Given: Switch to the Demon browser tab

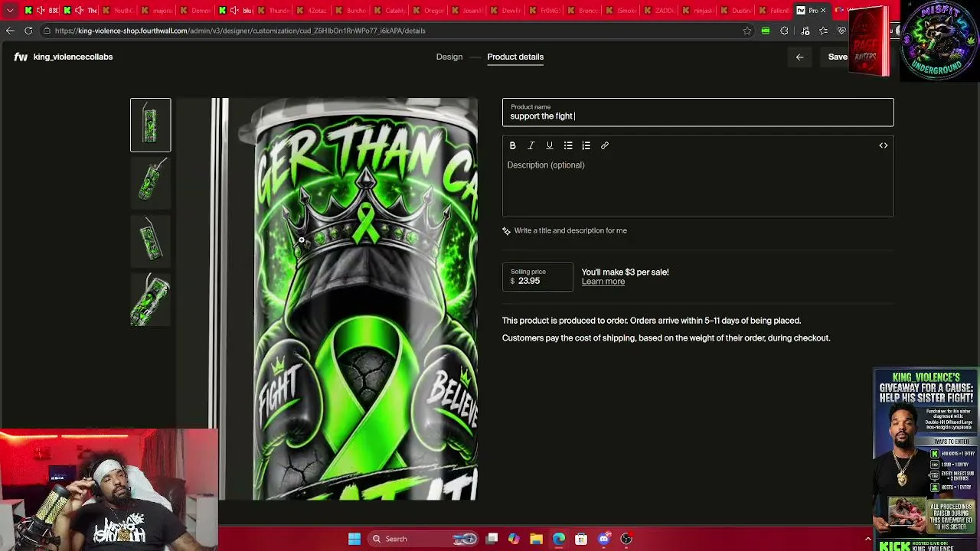Looking at the screenshot, I should [x=197, y=10].
